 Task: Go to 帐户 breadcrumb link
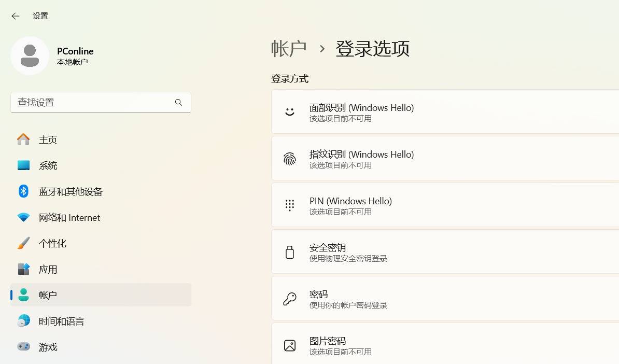point(289,49)
